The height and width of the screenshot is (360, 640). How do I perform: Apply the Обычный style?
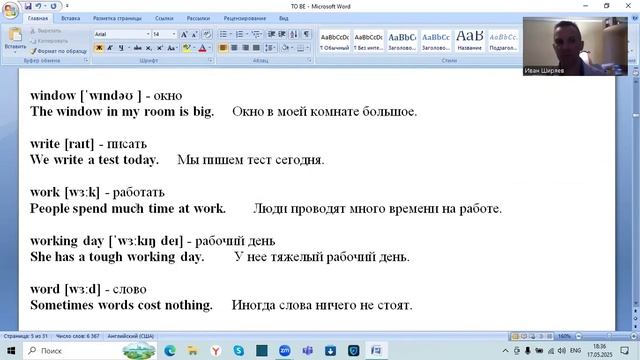tap(334, 41)
